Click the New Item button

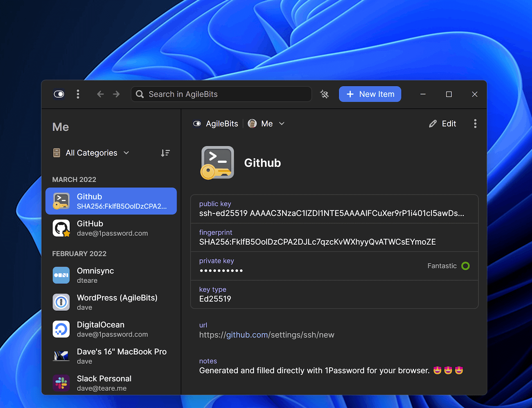tap(370, 94)
